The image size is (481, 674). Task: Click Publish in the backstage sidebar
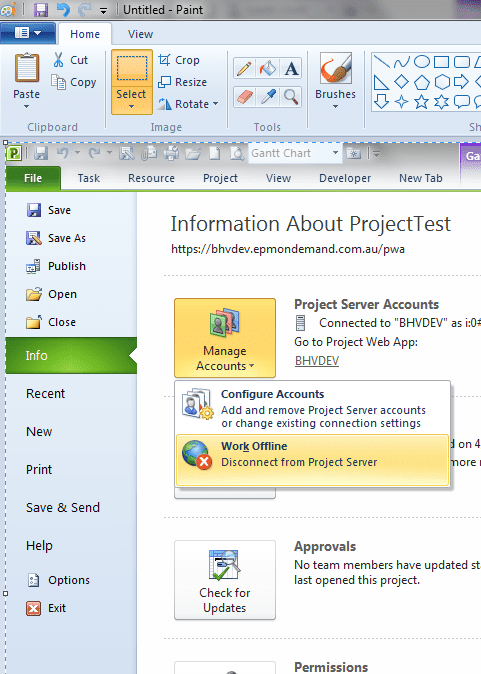pos(56,267)
